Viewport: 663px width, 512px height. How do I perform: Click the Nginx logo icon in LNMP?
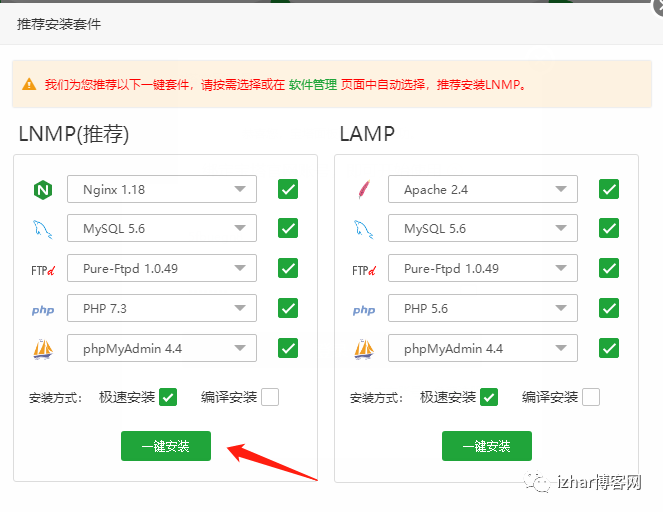pos(43,189)
